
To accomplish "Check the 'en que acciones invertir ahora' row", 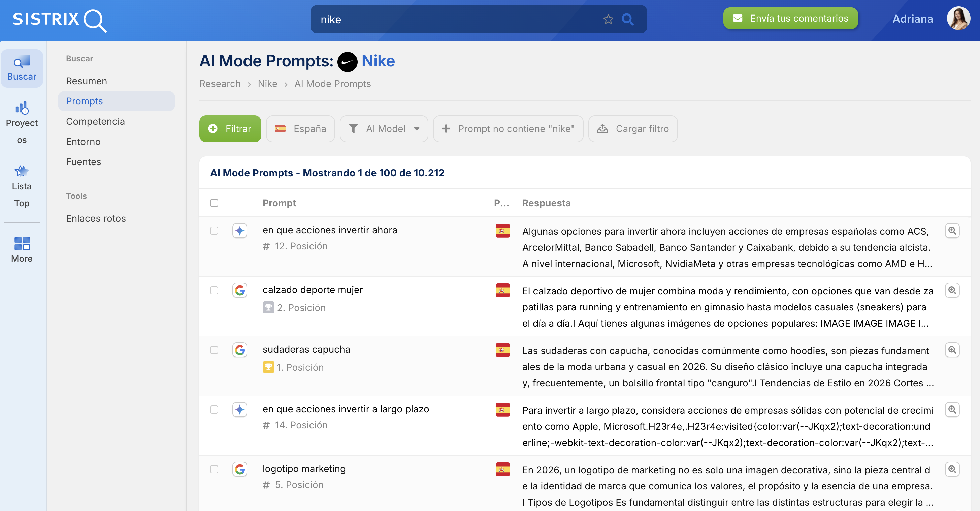I will tap(214, 231).
